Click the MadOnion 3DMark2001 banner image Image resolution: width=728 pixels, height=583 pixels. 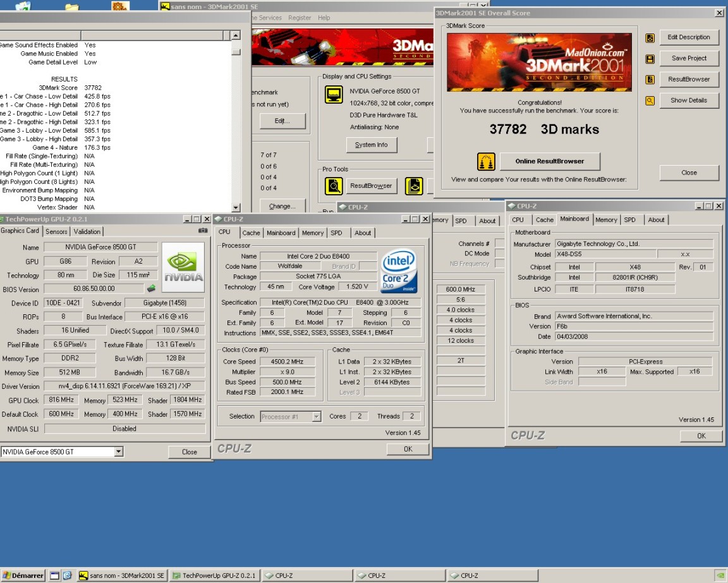[540, 62]
